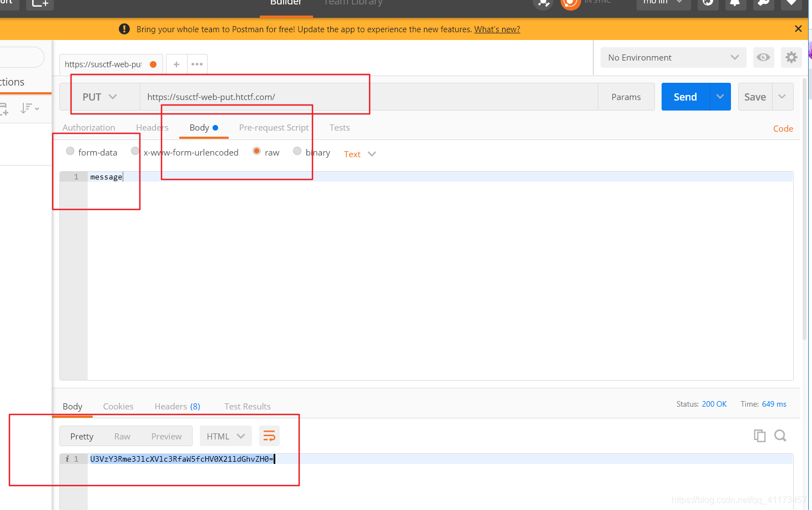Open the PUT method dropdown
This screenshot has height=510, width=812.
100,97
